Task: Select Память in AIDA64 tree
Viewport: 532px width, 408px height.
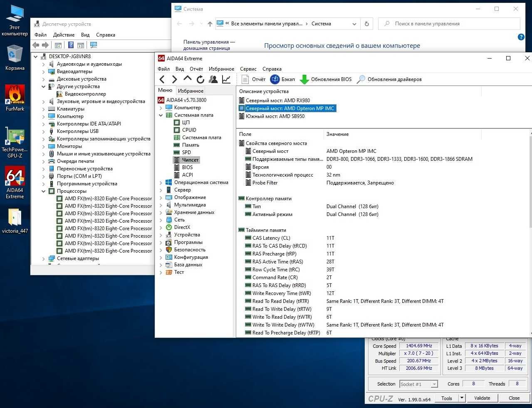Action: [x=186, y=145]
